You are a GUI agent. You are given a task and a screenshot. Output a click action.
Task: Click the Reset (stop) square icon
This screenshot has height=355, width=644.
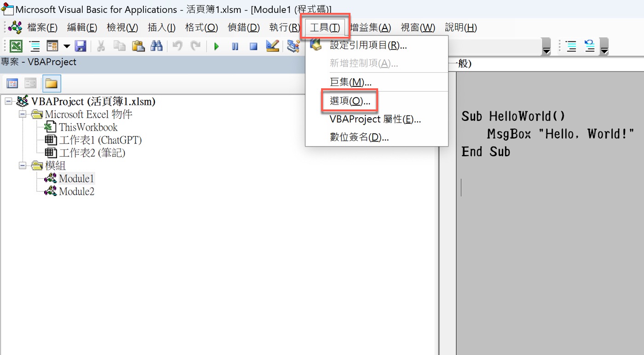(253, 46)
